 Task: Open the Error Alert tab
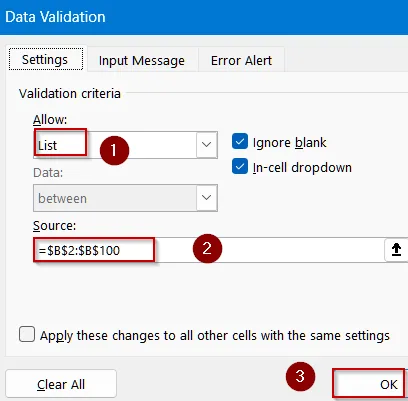[x=241, y=60]
